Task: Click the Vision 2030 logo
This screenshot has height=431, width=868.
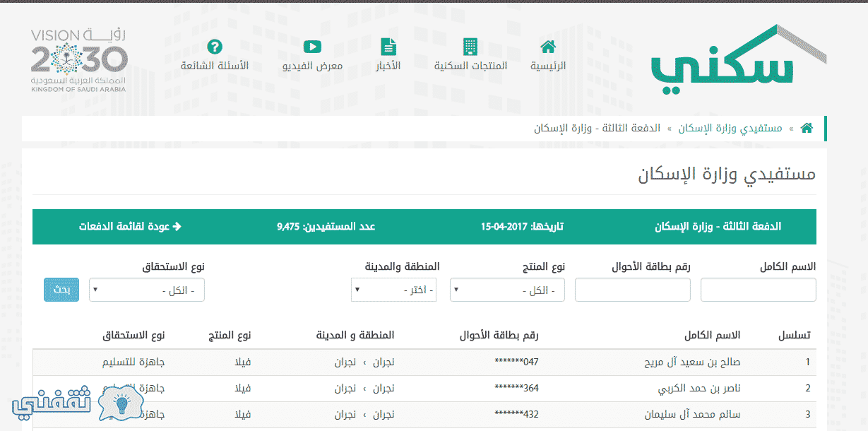Action: coord(79,61)
